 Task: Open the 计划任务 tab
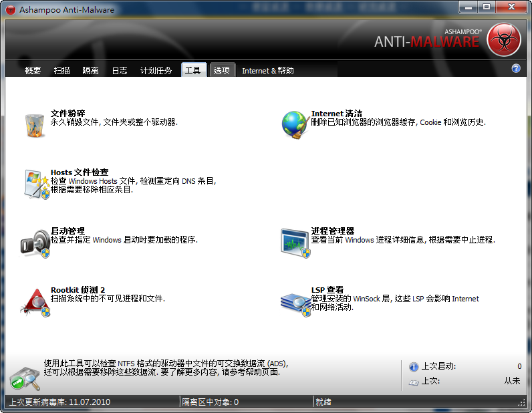[156, 71]
